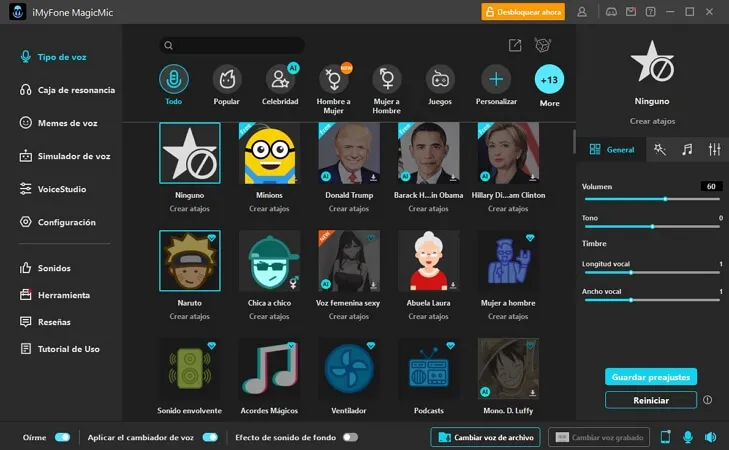Expand the +13 More categories
The image size is (729, 450).
(550, 86)
